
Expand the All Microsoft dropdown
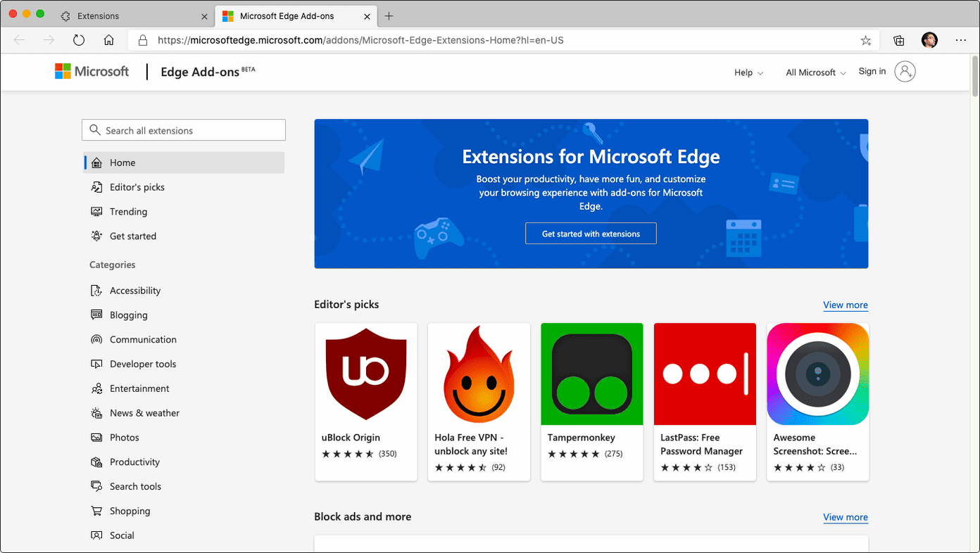coord(816,72)
